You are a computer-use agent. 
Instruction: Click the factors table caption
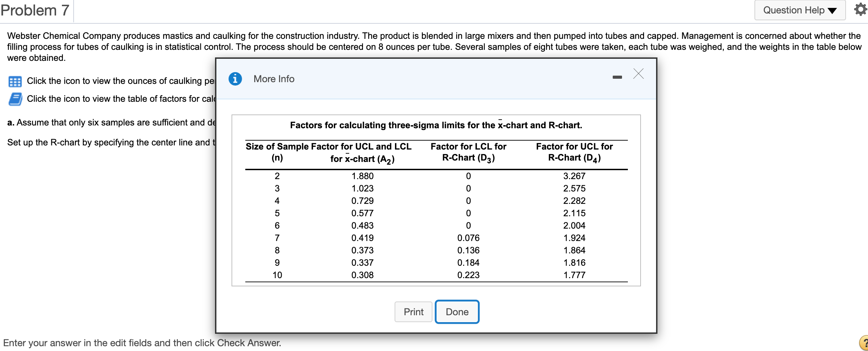click(436, 125)
